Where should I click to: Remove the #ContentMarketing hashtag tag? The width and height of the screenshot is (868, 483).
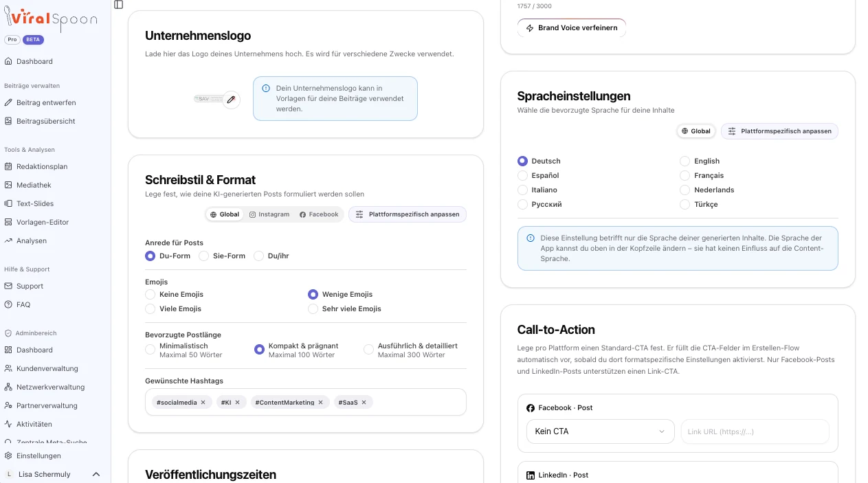point(320,403)
